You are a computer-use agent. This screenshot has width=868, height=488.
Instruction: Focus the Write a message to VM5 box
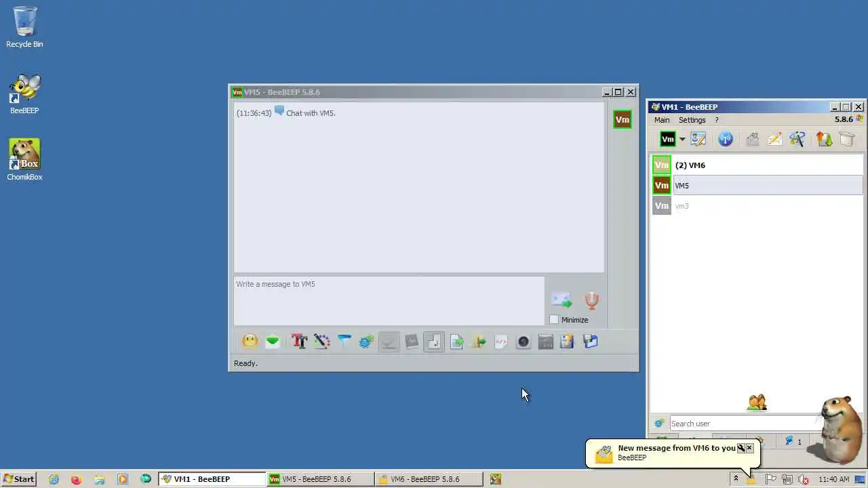tap(389, 300)
